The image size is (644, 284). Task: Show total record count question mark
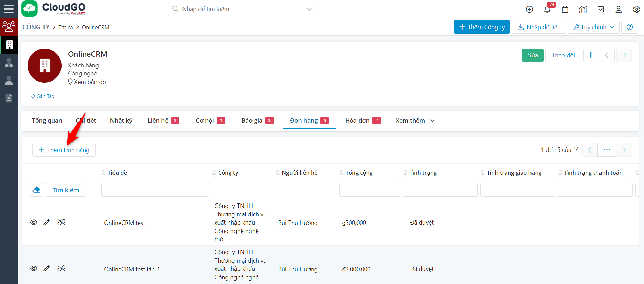pos(576,149)
